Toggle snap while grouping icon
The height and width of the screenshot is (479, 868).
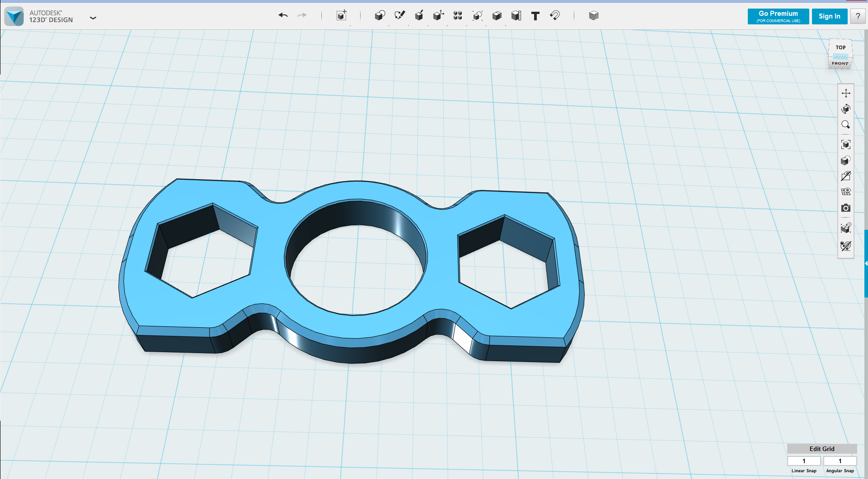point(846,228)
